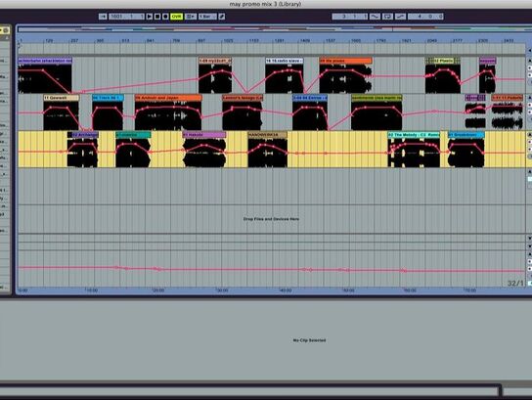Select the small purple clip ending track one
Screen dimensions: 532x400
tap(488, 61)
